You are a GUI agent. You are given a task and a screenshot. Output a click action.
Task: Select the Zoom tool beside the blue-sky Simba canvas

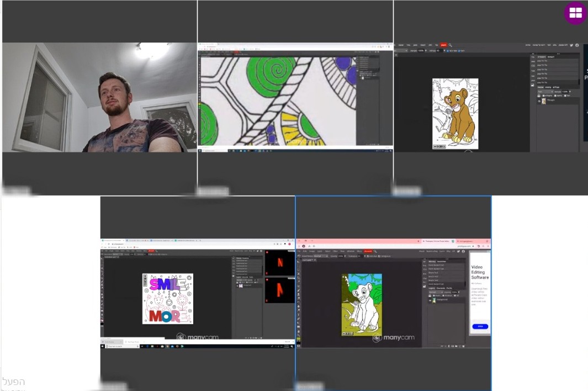[x=299, y=332]
